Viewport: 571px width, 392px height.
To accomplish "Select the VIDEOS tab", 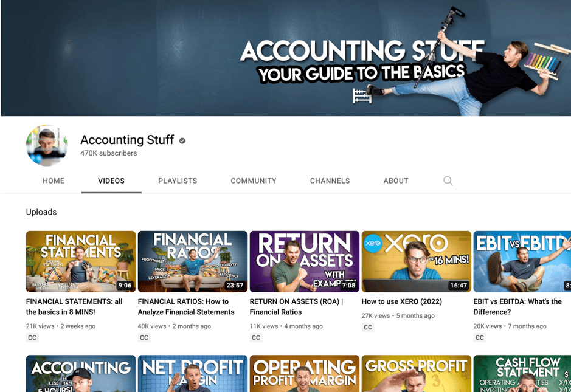I will pos(111,181).
